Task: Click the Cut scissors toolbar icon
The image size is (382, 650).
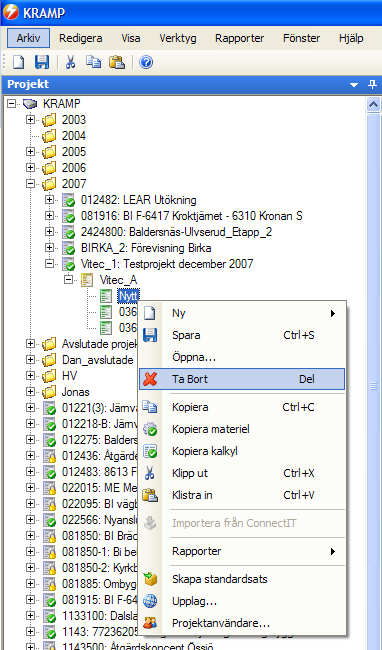Action: [70, 63]
